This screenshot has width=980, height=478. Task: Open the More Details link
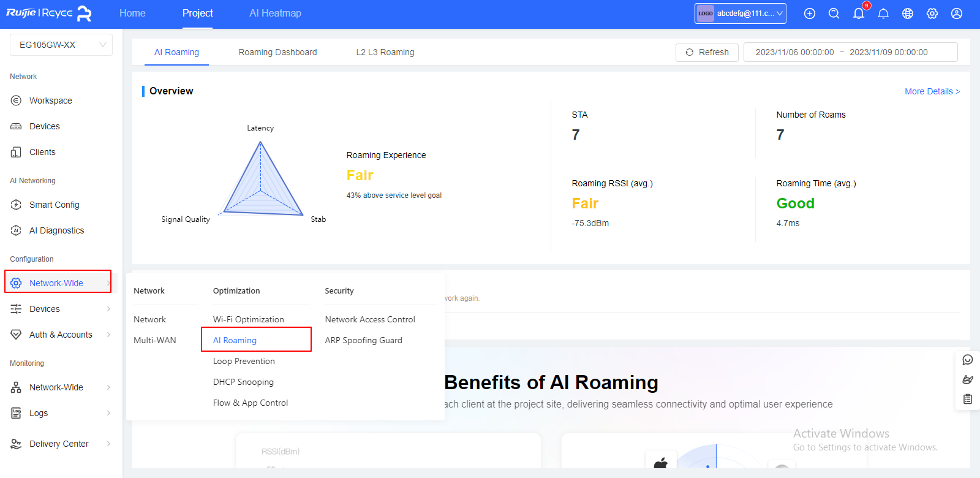pos(932,91)
